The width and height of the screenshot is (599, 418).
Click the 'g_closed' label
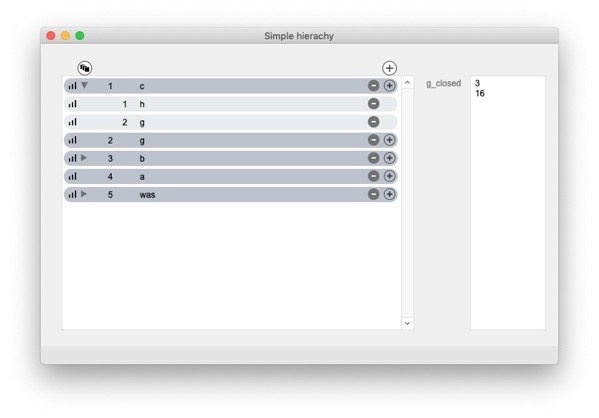444,84
